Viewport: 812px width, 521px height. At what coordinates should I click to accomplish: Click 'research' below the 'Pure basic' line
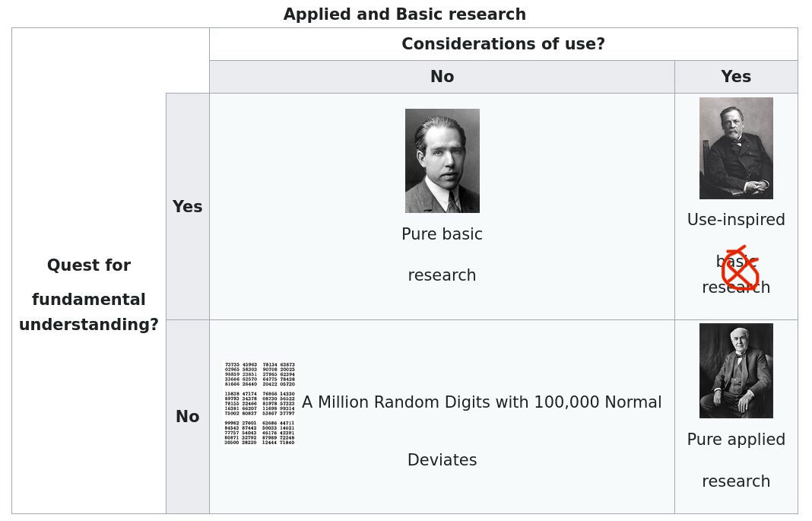(x=442, y=275)
